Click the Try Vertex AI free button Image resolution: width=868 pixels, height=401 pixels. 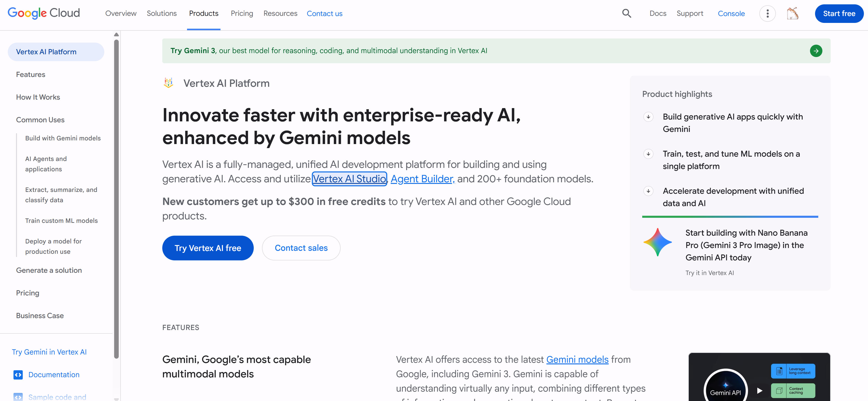click(x=208, y=248)
